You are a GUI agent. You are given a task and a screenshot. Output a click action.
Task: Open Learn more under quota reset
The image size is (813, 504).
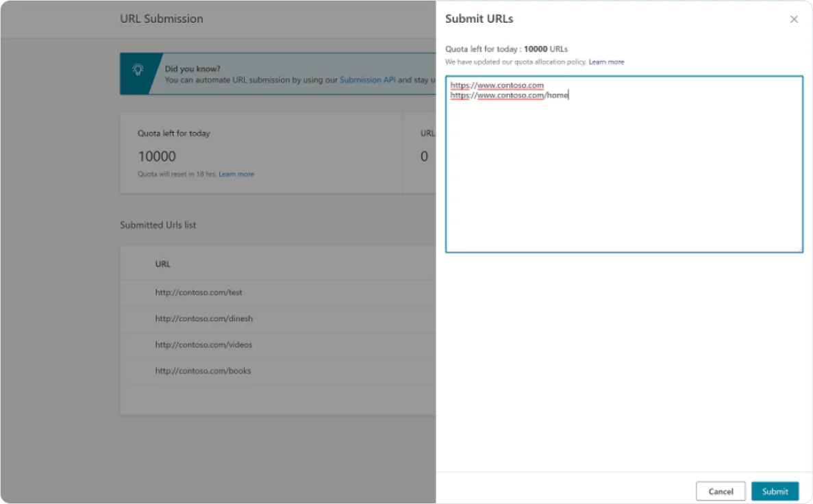tap(236, 174)
